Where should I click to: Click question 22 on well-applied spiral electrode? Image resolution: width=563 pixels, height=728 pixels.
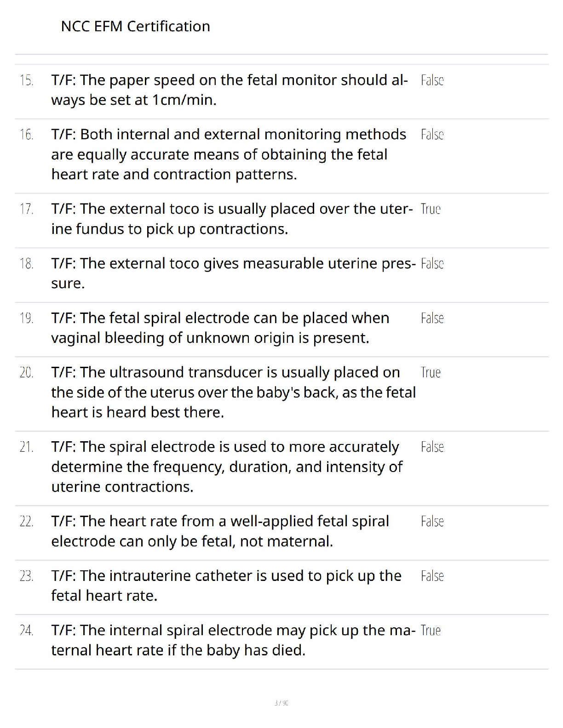click(220, 531)
